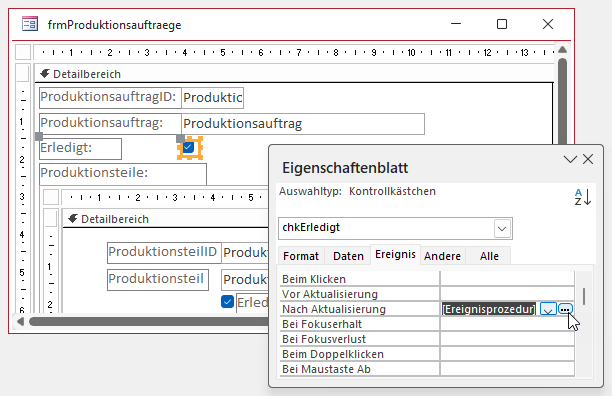This screenshot has width=612, height=396.
Task: Close the Eigenschaftenblatt pane
Action: click(x=588, y=159)
